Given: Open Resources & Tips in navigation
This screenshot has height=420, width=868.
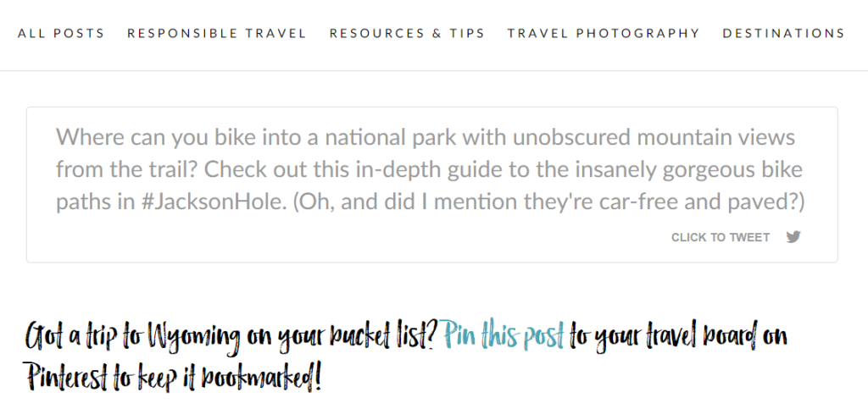Looking at the screenshot, I should tap(407, 34).
